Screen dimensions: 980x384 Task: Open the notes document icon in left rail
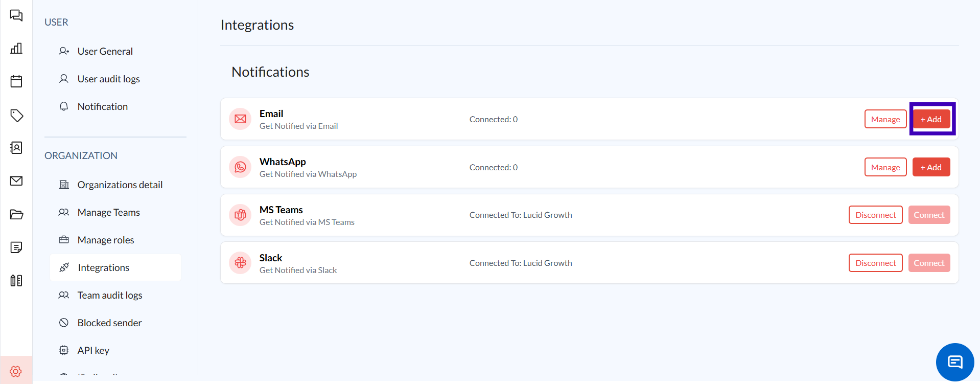[16, 247]
